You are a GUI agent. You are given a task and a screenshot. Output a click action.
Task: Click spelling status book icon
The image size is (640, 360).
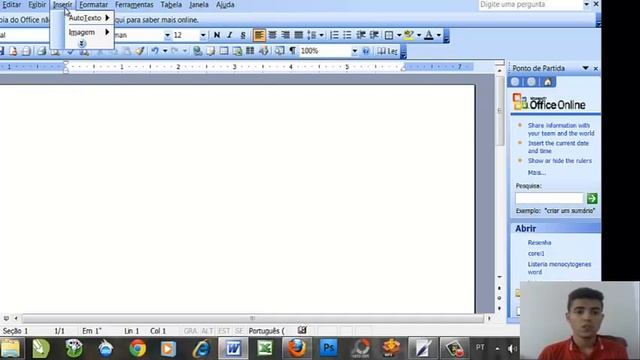302,330
